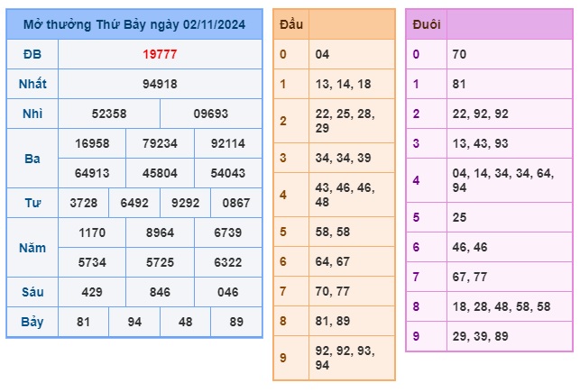Click Đầu row 4 values 43, 46, 46, 48
The height and width of the screenshot is (392, 580).
click(x=345, y=194)
